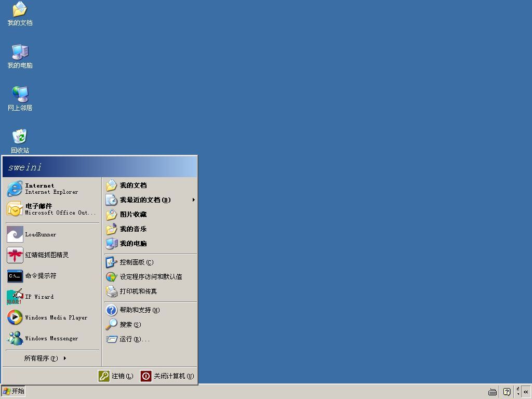Open 红蜻蜓抓图精灵 screenshot tool

[x=52, y=255]
